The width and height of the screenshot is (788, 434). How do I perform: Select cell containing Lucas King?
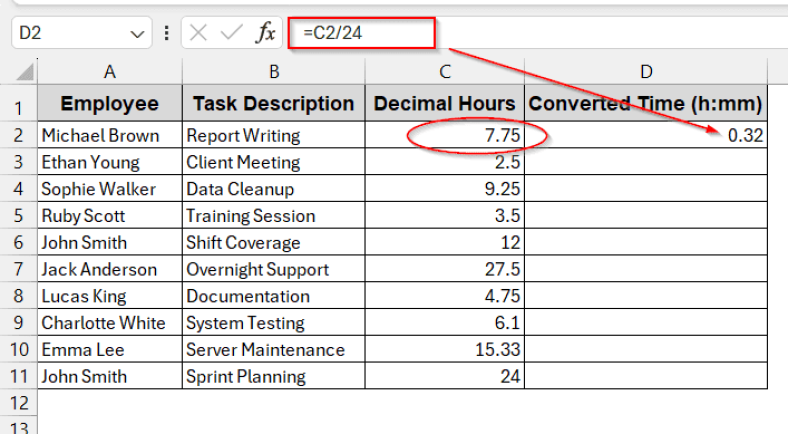pyautogui.click(x=110, y=295)
